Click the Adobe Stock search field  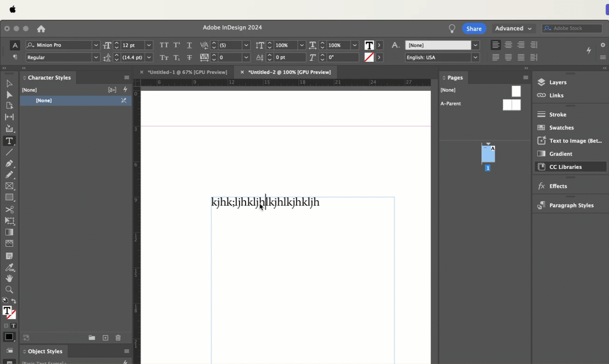(x=572, y=29)
